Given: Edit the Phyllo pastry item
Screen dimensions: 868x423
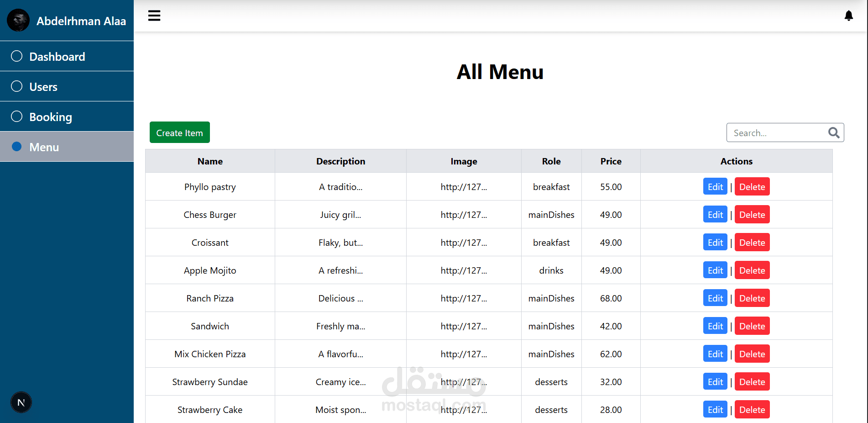Looking at the screenshot, I should point(715,186).
